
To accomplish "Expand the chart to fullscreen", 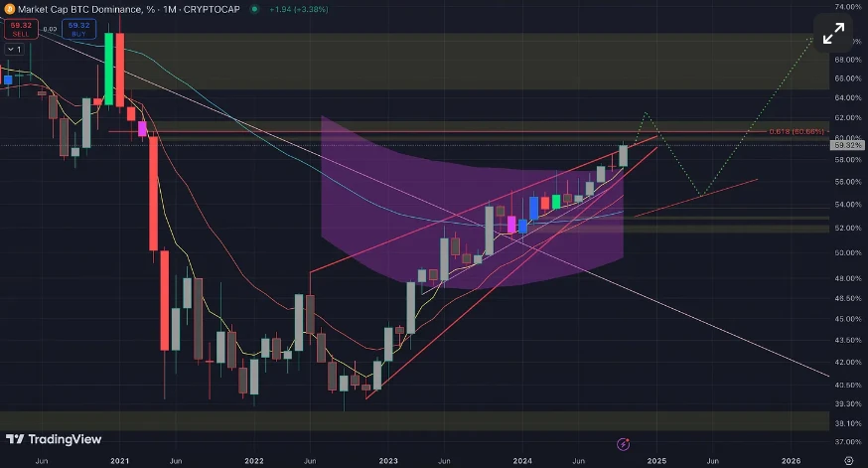I will pos(833,33).
